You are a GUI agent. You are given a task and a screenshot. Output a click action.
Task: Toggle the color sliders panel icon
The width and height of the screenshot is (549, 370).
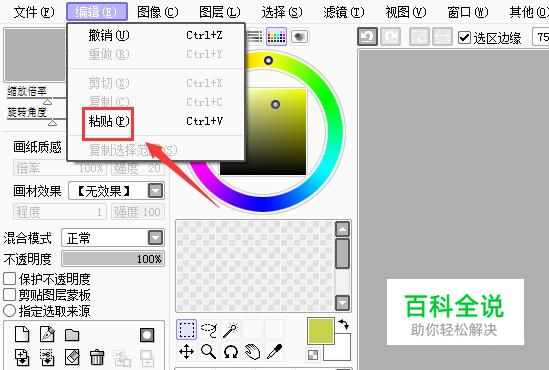point(255,36)
